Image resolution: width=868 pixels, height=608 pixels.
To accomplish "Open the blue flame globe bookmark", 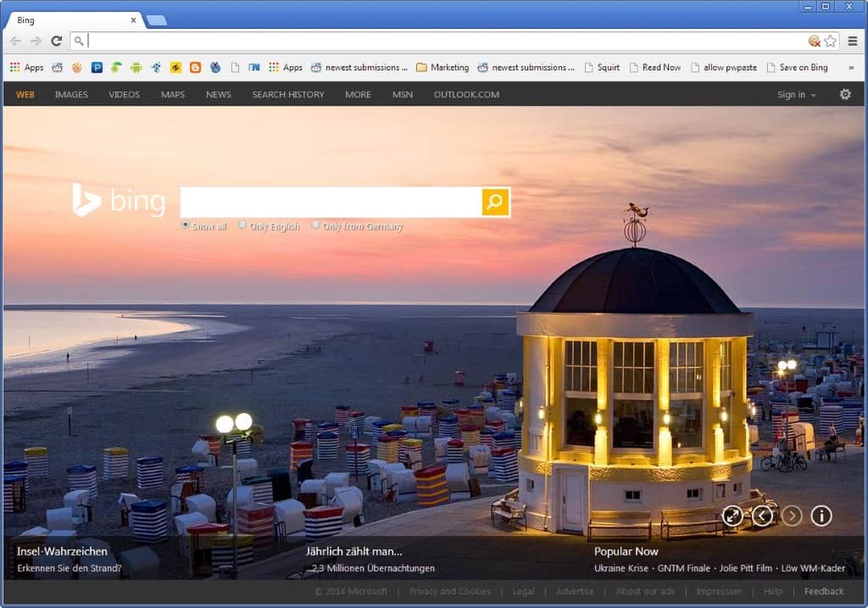I will click(215, 68).
